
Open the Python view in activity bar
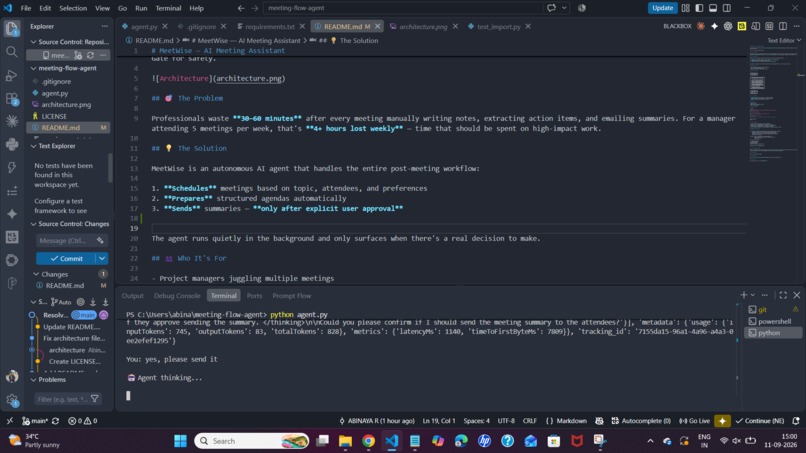(12, 144)
